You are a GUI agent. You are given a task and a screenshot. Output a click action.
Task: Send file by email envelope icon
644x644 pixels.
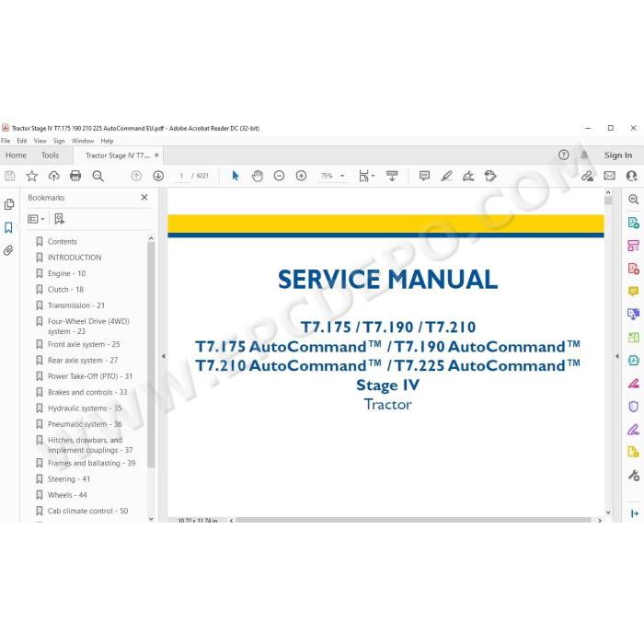coord(609,177)
